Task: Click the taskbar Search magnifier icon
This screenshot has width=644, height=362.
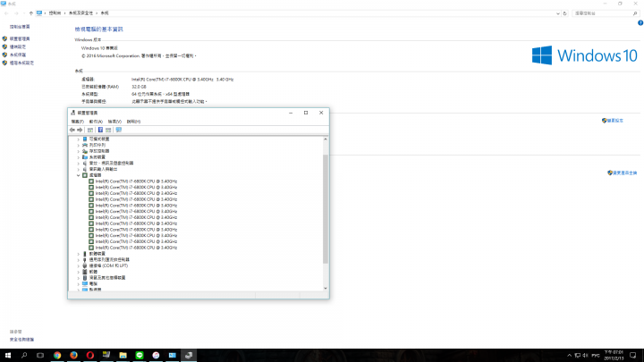Action: coord(24,356)
